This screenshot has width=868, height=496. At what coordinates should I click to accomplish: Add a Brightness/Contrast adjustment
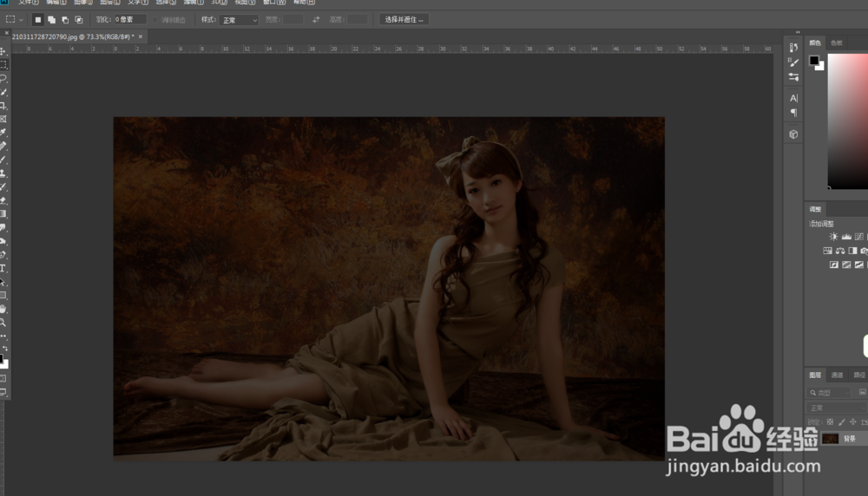click(833, 237)
